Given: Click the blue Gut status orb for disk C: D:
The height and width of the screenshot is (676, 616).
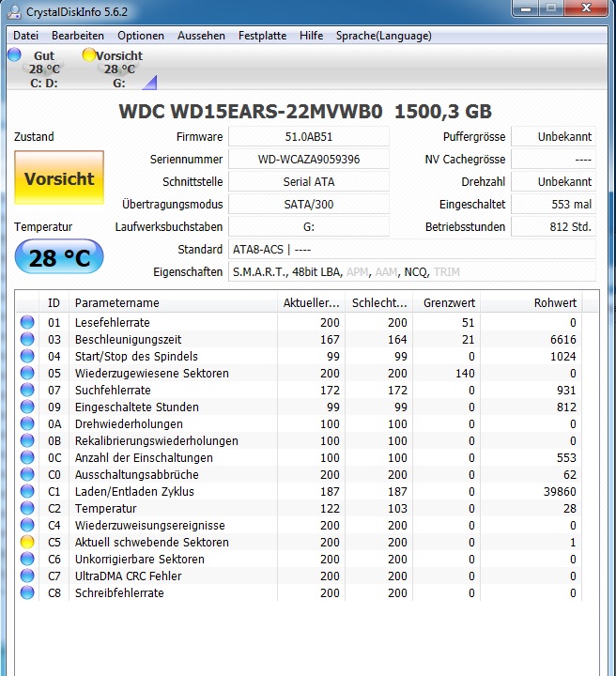Looking at the screenshot, I should tap(14, 54).
